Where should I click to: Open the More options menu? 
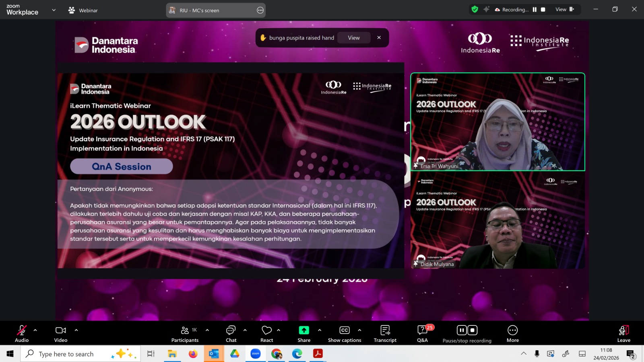pyautogui.click(x=512, y=333)
